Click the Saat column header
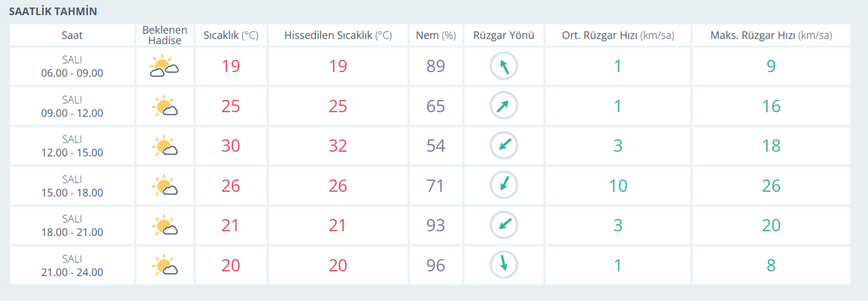 (x=72, y=35)
